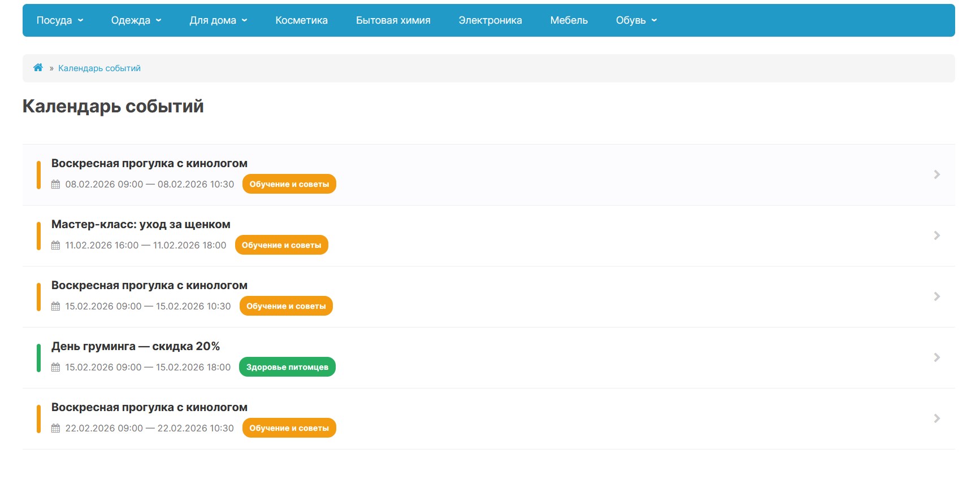Click chevron arrow for 08.02.2026 walk event

[x=936, y=174]
